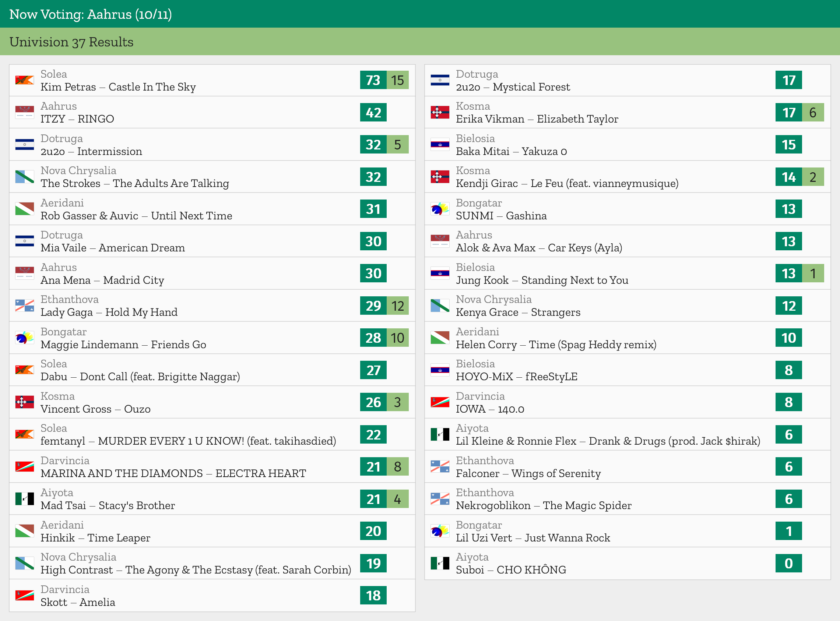The height and width of the screenshot is (621, 840).
Task: Click the 2 points badge for Kendji Girac
Action: pos(813,177)
